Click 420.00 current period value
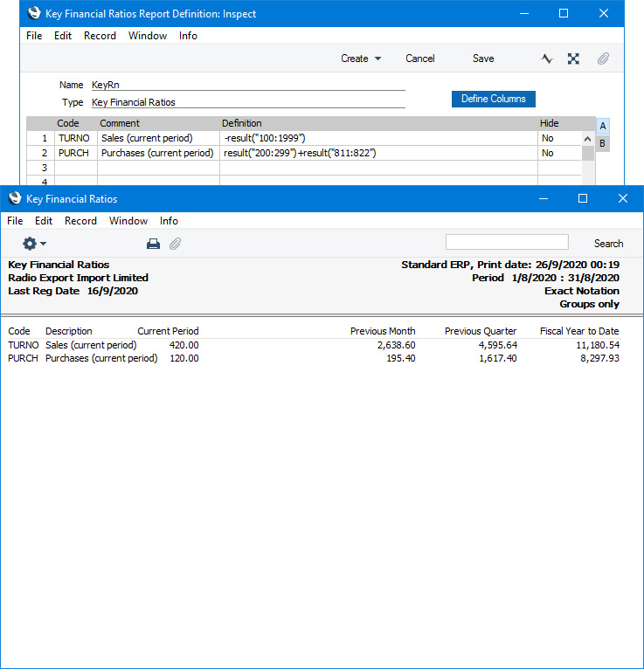644x669 pixels. [x=184, y=345]
